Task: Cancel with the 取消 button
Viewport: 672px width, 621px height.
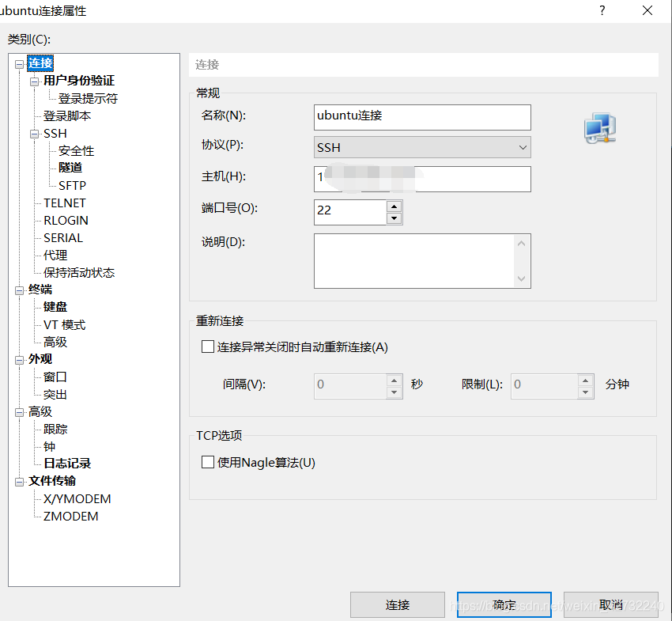Action: tap(610, 604)
